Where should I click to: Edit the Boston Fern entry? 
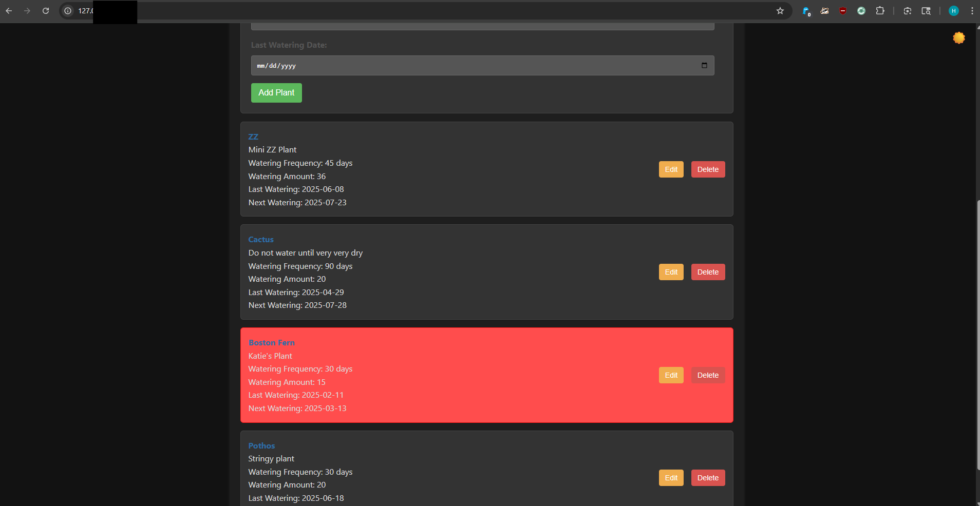point(671,375)
